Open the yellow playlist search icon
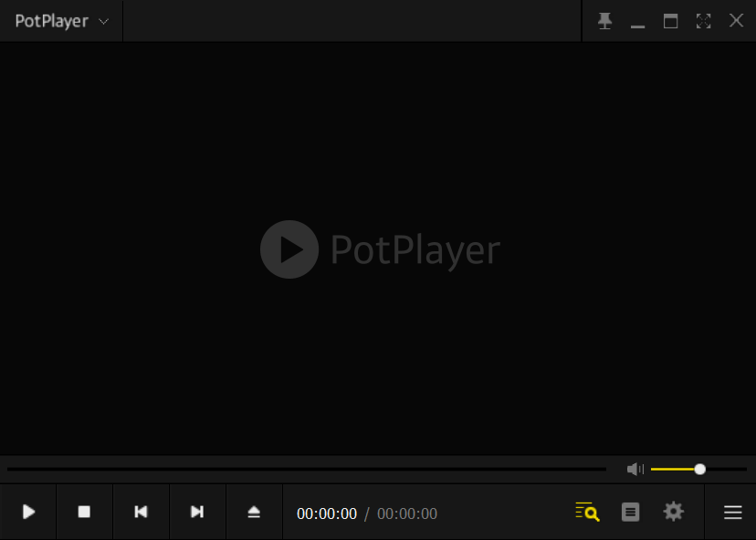 tap(588, 512)
